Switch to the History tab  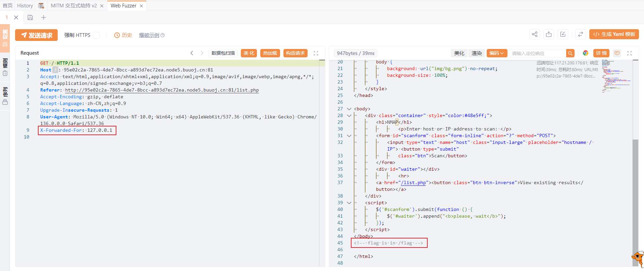coord(25,5)
